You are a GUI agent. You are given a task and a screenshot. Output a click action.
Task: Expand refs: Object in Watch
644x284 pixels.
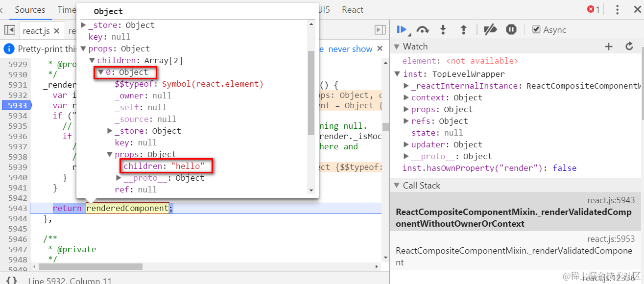click(x=406, y=121)
